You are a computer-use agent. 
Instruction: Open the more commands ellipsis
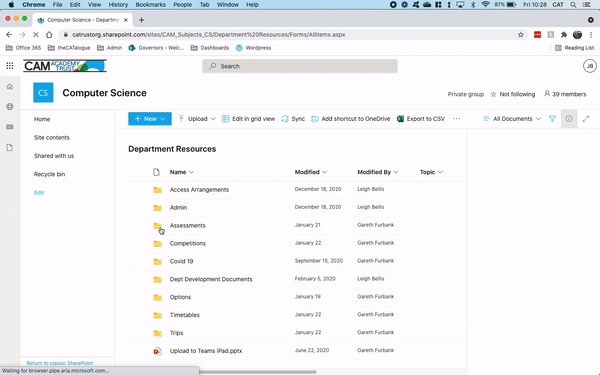[x=456, y=119]
